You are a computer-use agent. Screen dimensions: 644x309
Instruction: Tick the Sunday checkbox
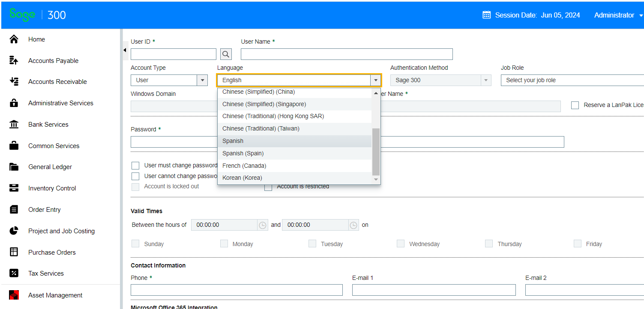[x=135, y=244]
